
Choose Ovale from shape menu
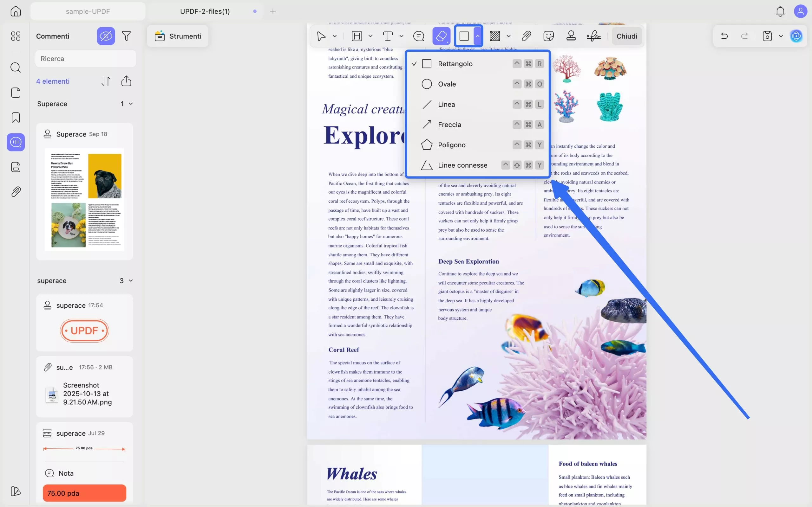point(447,84)
